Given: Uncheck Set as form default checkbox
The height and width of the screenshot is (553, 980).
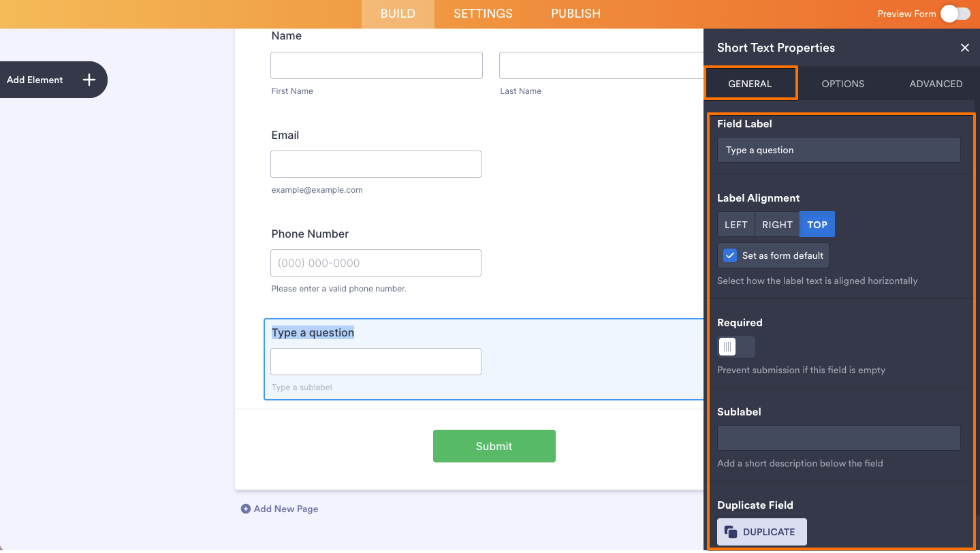Looking at the screenshot, I should pos(730,255).
